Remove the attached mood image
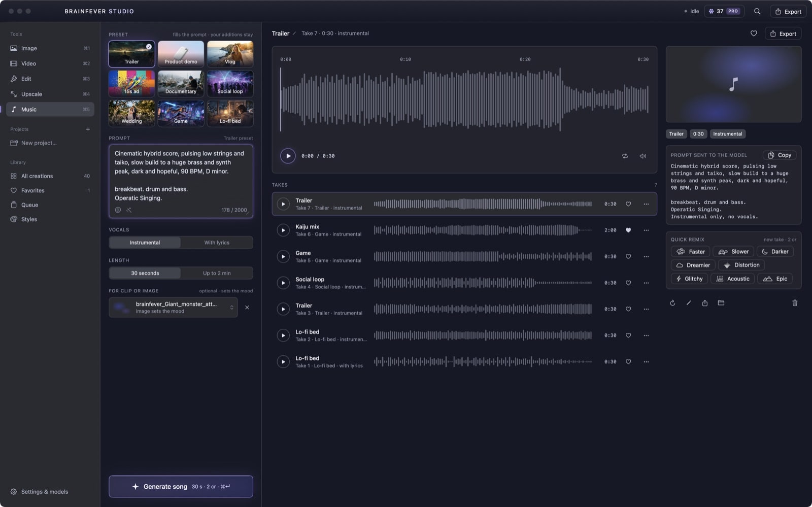 pos(247,308)
